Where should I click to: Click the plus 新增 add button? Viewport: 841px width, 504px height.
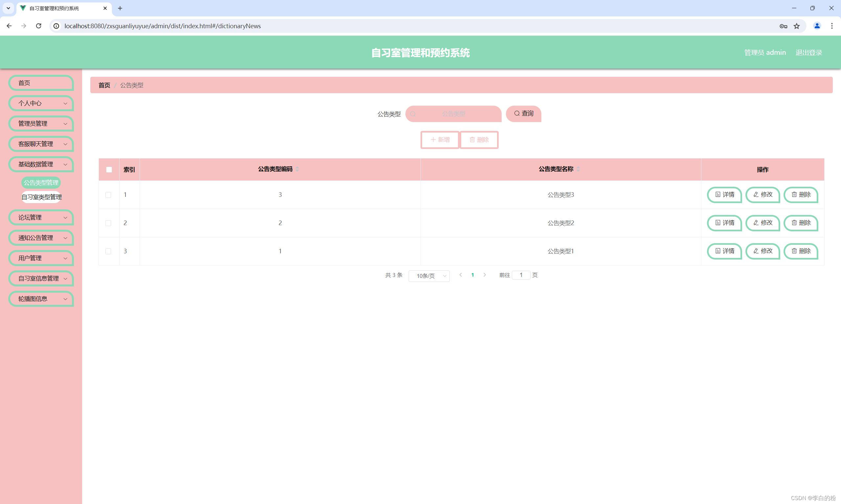[x=440, y=139]
